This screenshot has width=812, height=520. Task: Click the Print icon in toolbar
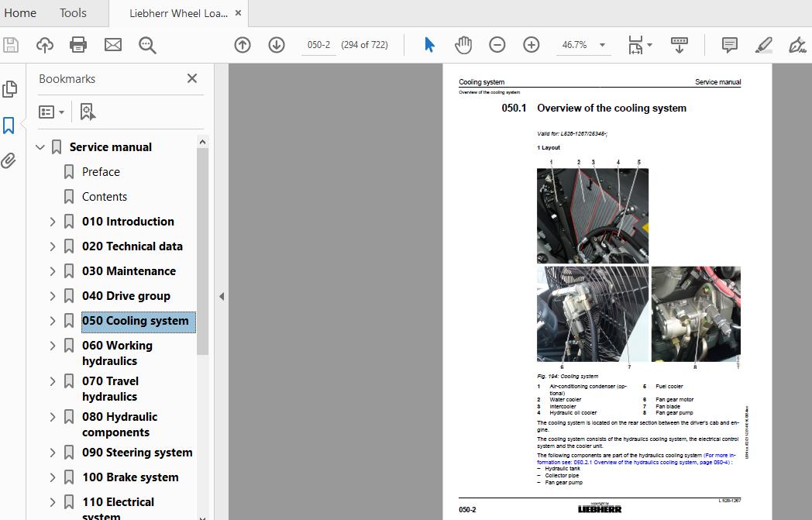77,44
